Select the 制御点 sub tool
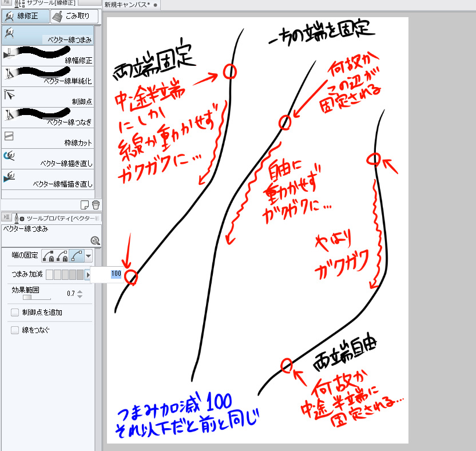This screenshot has height=451, width=476. 47,97
